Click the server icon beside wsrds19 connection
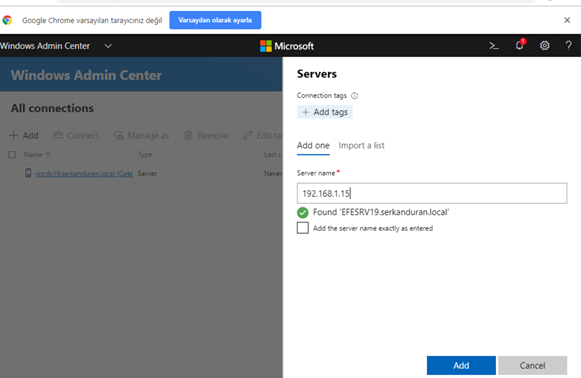 click(28, 173)
